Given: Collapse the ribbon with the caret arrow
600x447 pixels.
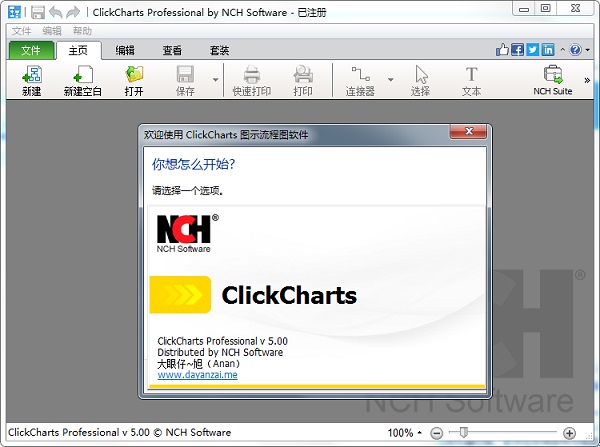Looking at the screenshot, I should coord(562,50).
